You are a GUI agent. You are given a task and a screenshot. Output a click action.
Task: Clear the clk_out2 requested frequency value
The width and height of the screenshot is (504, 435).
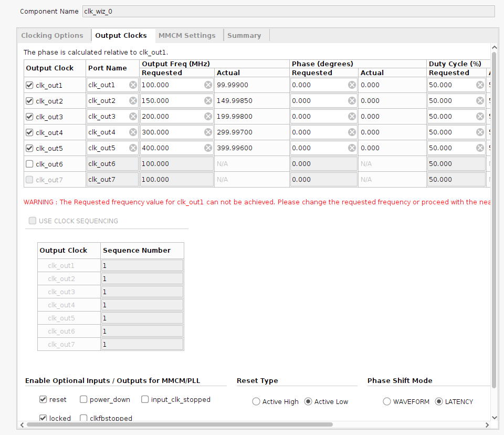pos(208,100)
